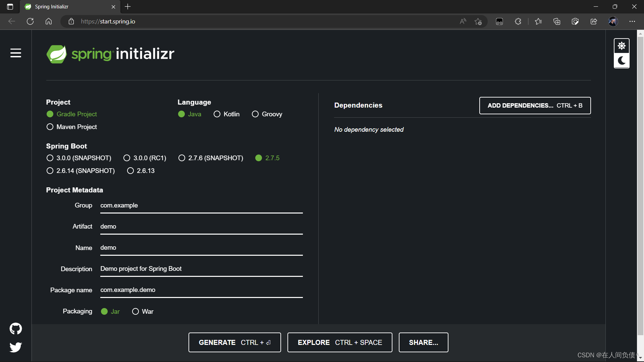Click the Share button

pyautogui.click(x=424, y=343)
